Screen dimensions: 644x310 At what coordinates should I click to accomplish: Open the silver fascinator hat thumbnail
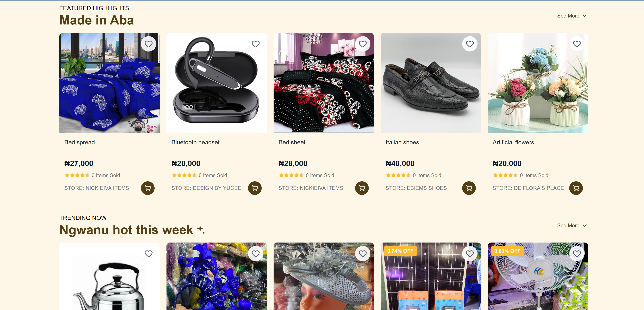tap(324, 277)
